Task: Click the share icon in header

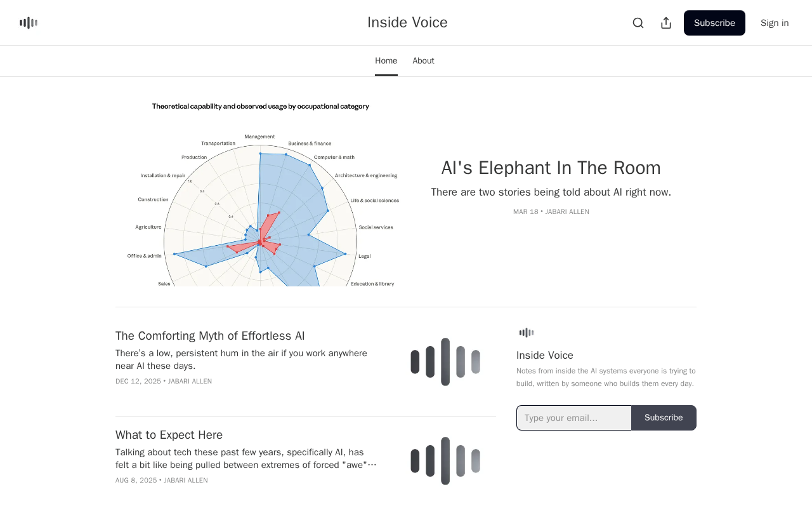Action: (666, 23)
